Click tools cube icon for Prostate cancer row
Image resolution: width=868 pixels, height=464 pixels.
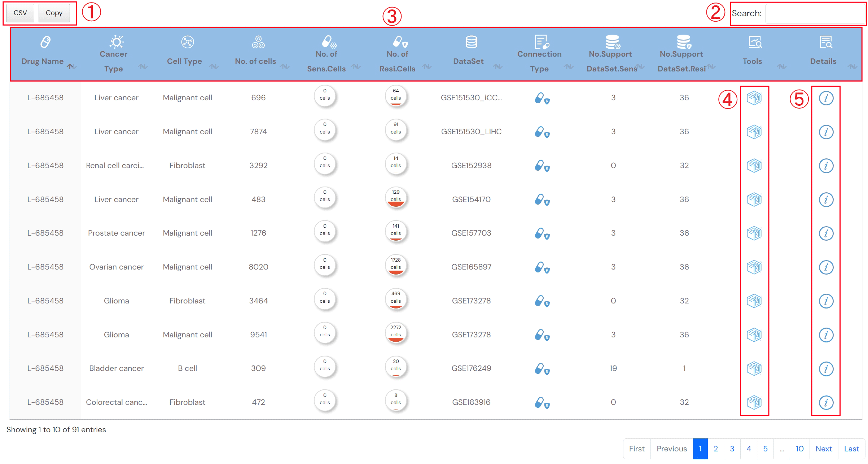tap(754, 233)
